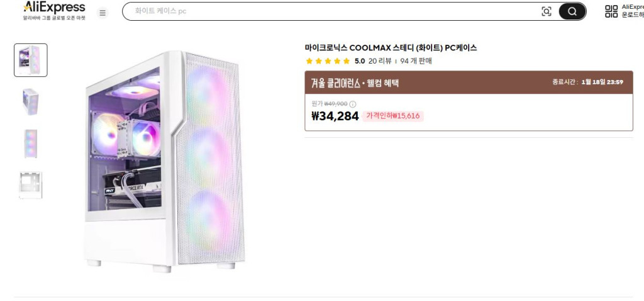The image size is (644, 301).
Task: Open the hamburger category menu
Action: coord(103,13)
